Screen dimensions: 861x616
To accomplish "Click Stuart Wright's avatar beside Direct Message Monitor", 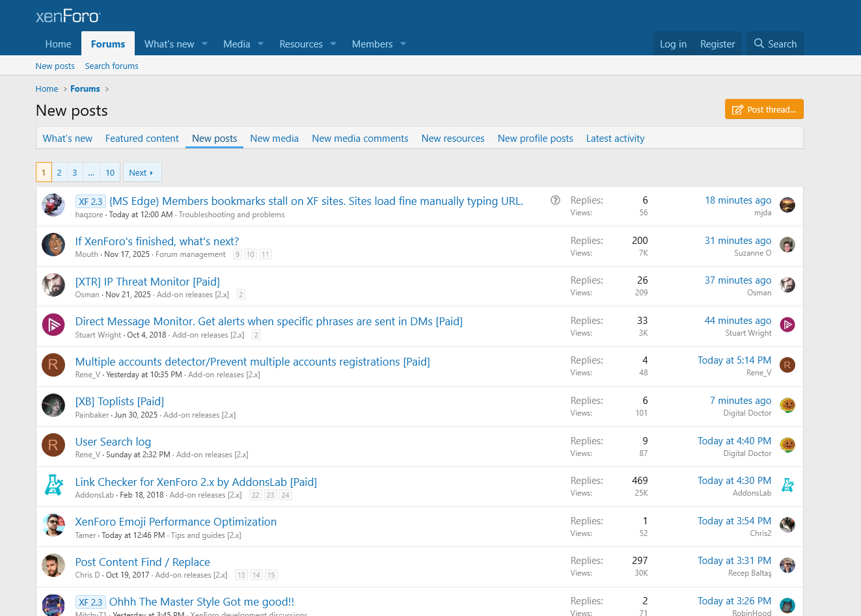I will [x=53, y=325].
